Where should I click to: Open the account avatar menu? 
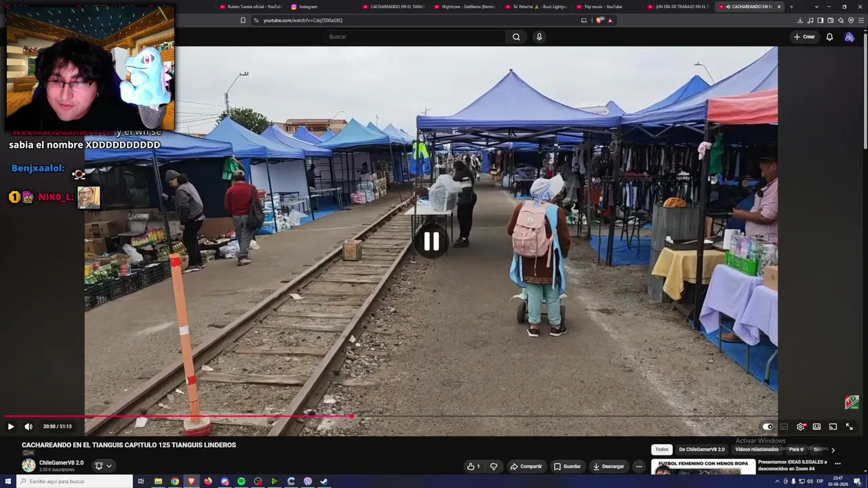[849, 37]
